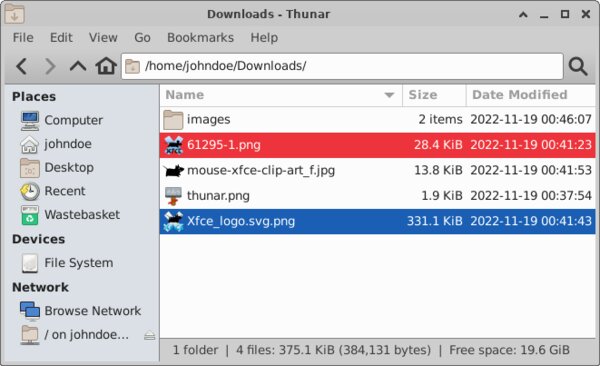Roll up the window with title bar caret
Viewport: 600px width, 366px height.
(523, 15)
